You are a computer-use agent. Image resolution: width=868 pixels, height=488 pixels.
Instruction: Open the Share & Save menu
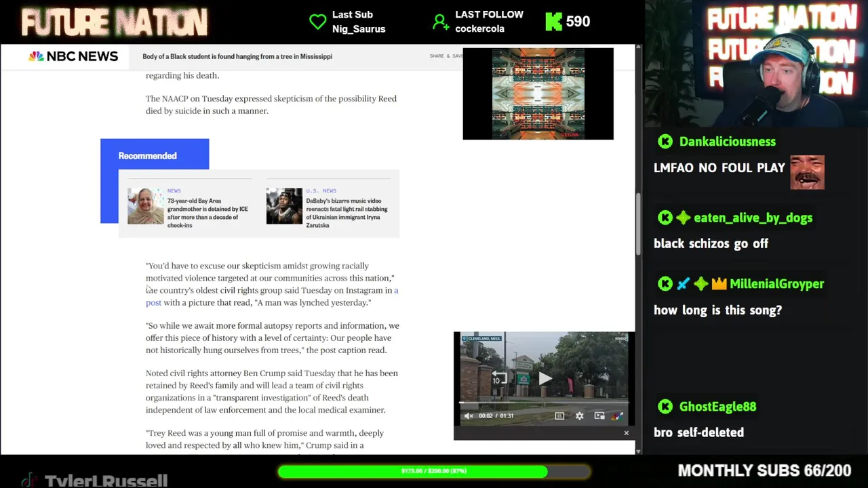[x=446, y=56]
